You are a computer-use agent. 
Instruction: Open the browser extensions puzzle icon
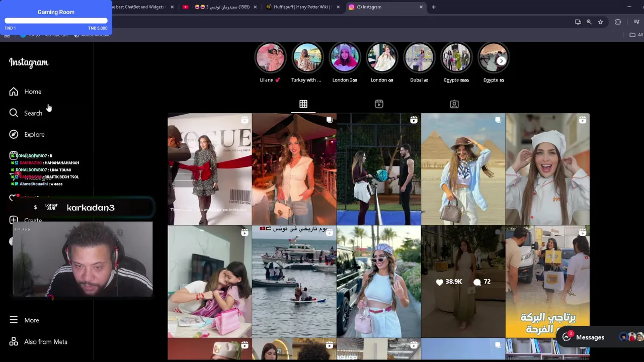[618, 22]
